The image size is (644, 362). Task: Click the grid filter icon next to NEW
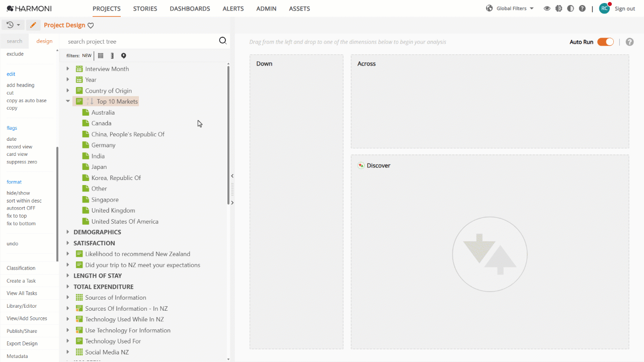click(x=101, y=56)
